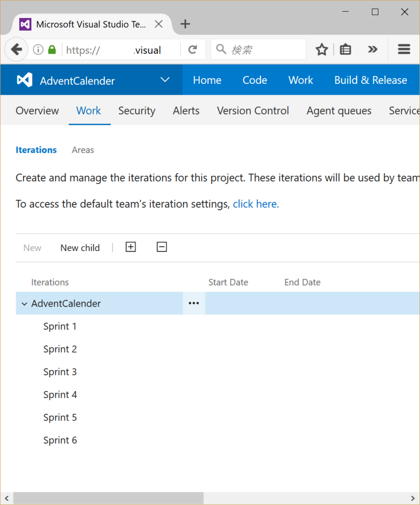Click the browser back arrow button
420x505 pixels.
16,50
